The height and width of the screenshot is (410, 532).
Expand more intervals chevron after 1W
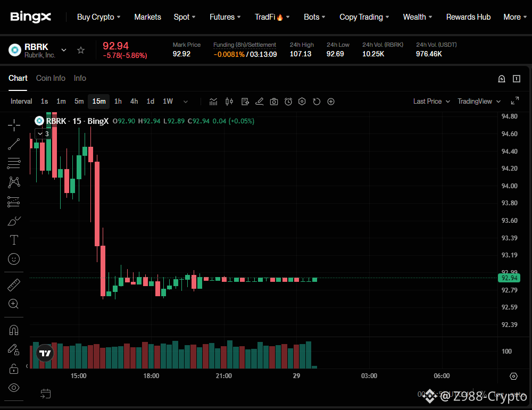tap(186, 102)
